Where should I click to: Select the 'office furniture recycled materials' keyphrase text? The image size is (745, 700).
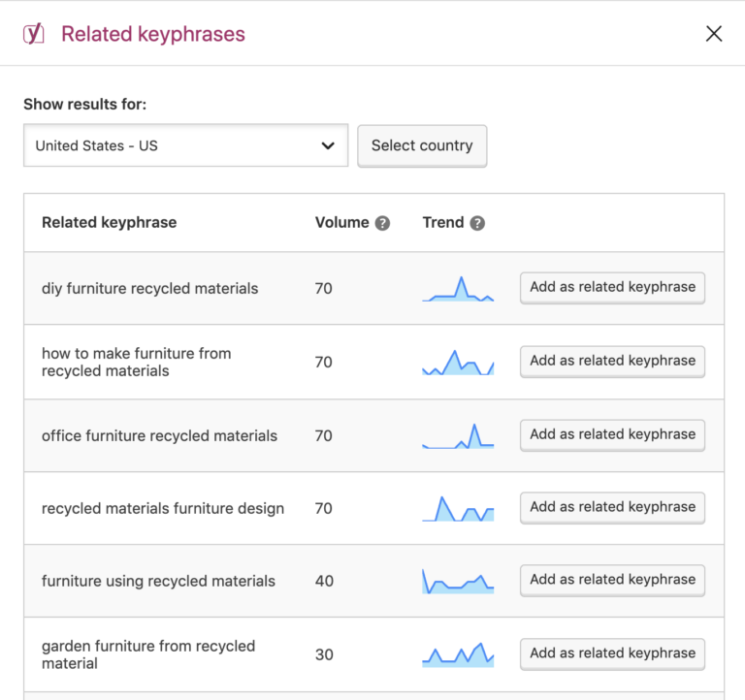pos(159,435)
